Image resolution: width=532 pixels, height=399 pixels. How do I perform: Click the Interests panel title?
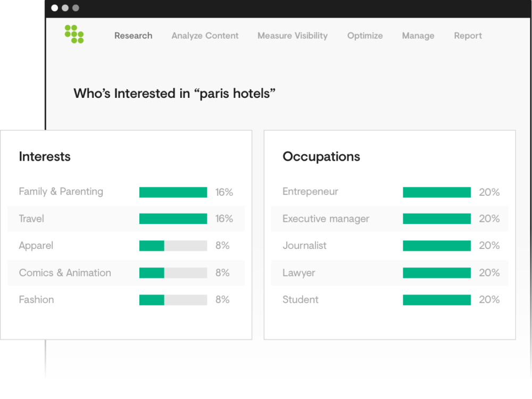[x=45, y=156]
